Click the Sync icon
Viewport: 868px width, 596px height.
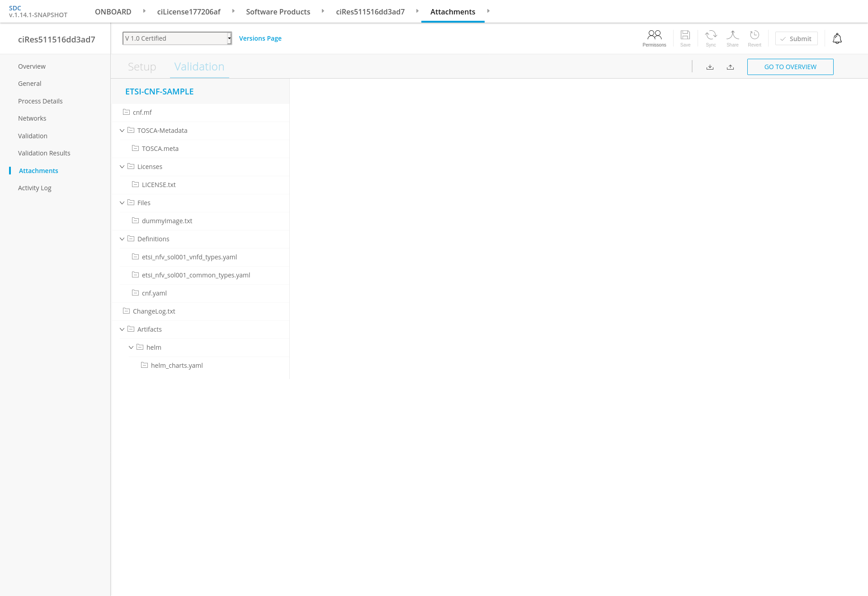pos(711,35)
